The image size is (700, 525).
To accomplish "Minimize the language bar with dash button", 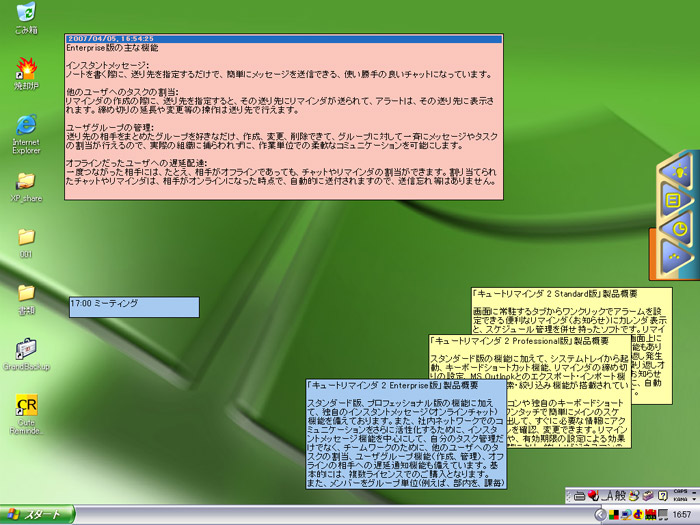I will click(694, 492).
